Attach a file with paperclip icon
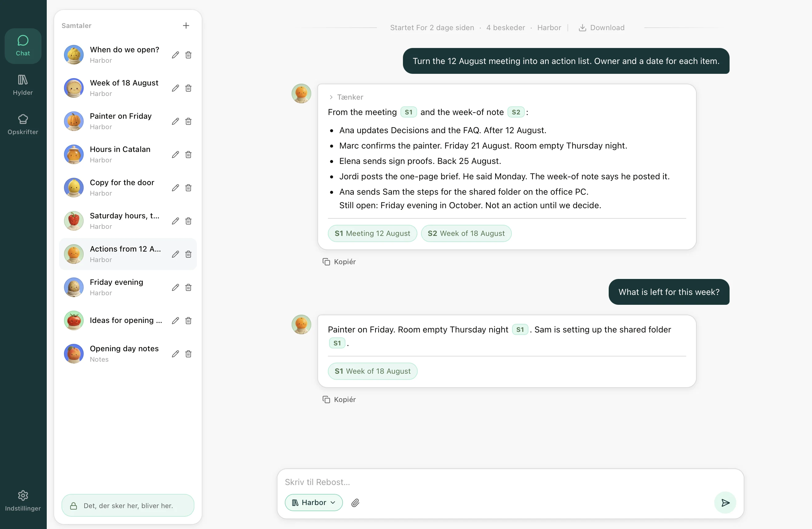Viewport: 812px width, 529px height. pos(355,503)
